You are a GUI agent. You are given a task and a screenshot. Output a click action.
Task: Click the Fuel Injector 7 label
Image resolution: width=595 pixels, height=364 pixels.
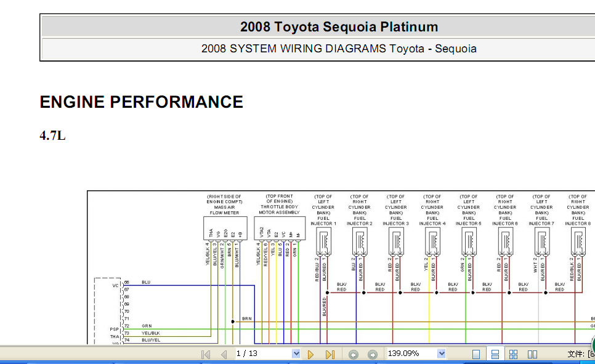tap(541, 210)
